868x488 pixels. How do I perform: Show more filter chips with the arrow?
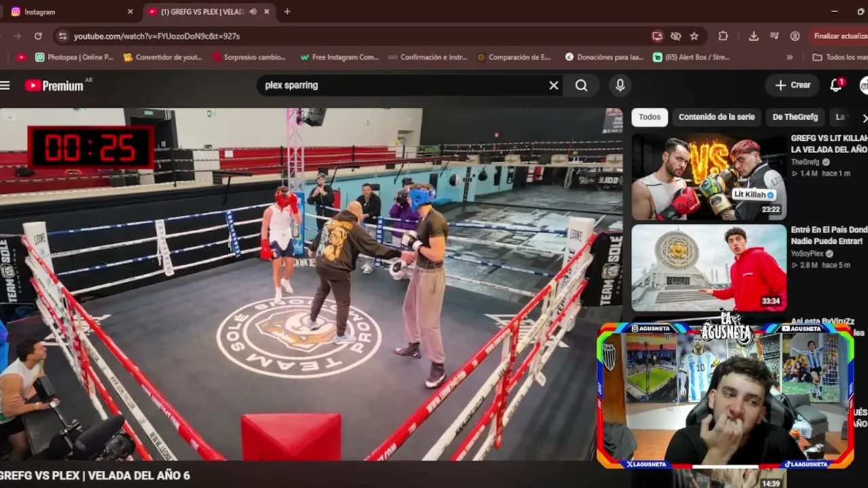(864, 118)
